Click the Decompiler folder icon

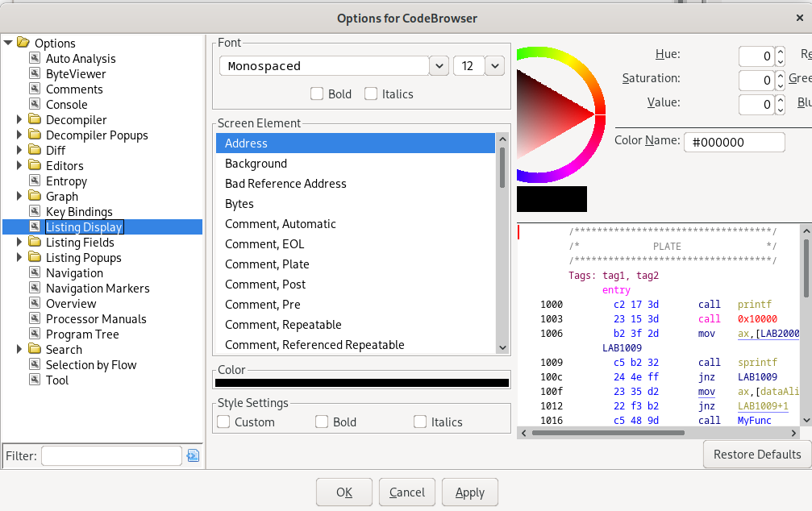point(35,119)
